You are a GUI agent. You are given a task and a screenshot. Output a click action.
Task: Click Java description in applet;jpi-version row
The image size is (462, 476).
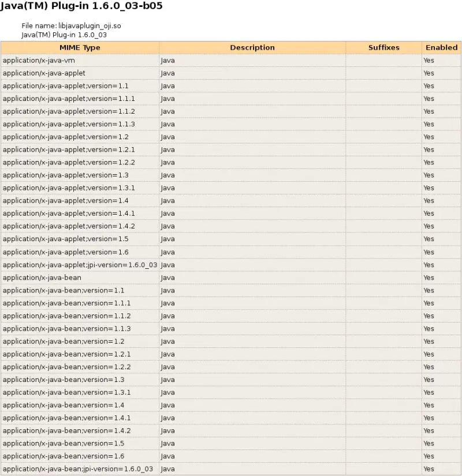[168, 265]
